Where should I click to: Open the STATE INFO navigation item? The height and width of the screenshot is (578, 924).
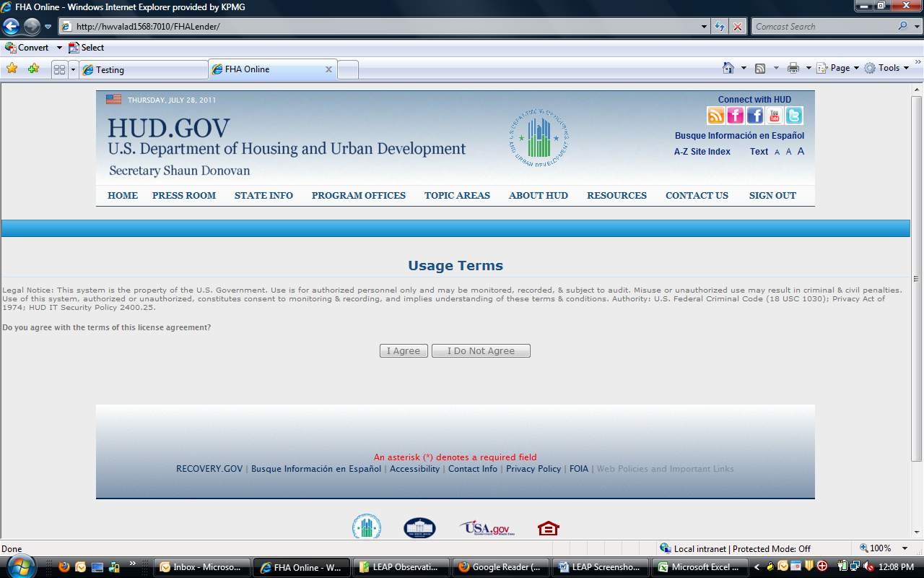263,195
